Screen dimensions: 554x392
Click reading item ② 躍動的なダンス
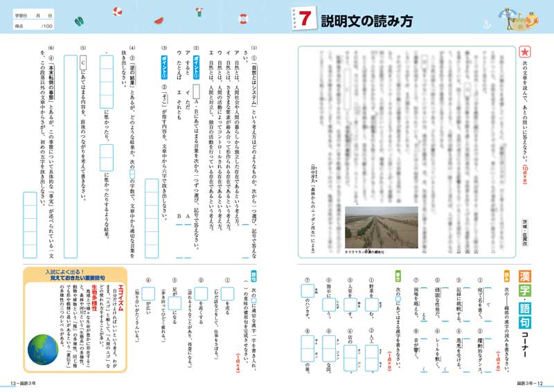pos(480,350)
